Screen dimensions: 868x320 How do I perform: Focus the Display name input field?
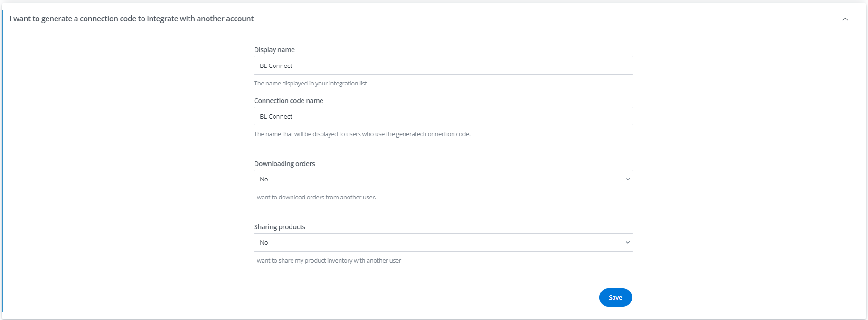coord(443,66)
